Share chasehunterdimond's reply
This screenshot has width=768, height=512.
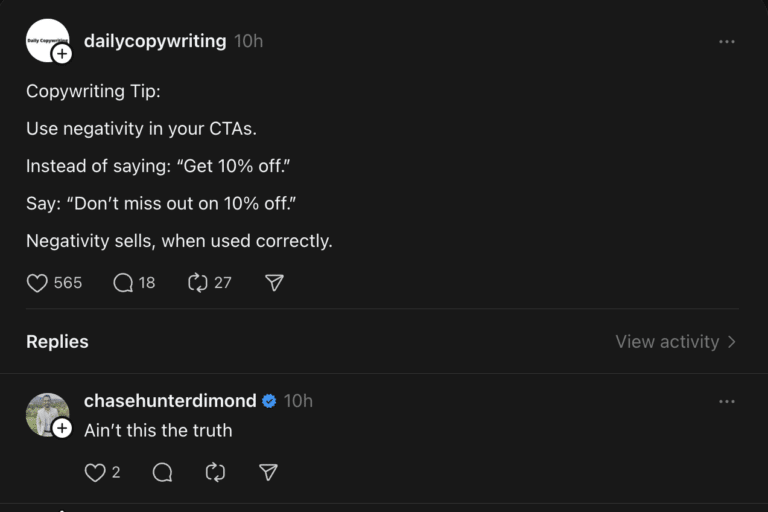[268, 472]
